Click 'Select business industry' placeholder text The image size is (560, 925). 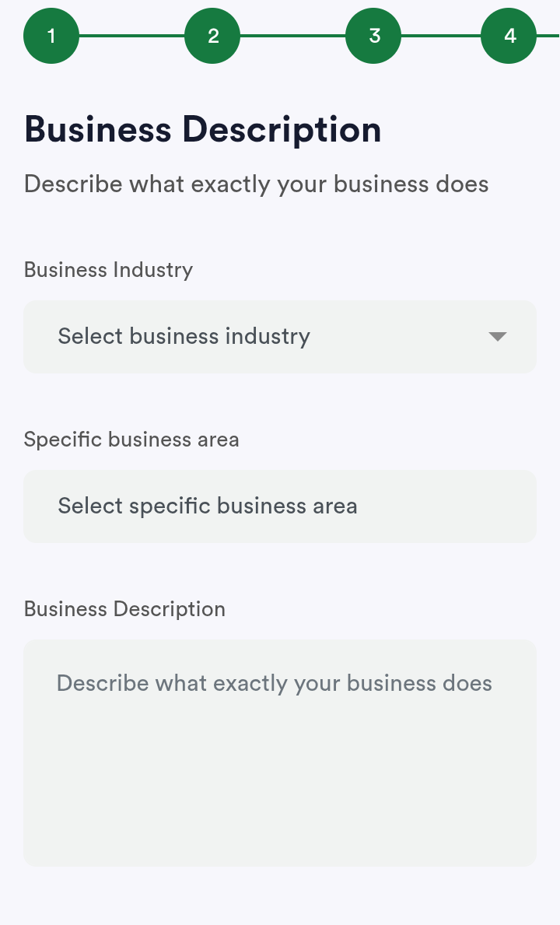184,337
